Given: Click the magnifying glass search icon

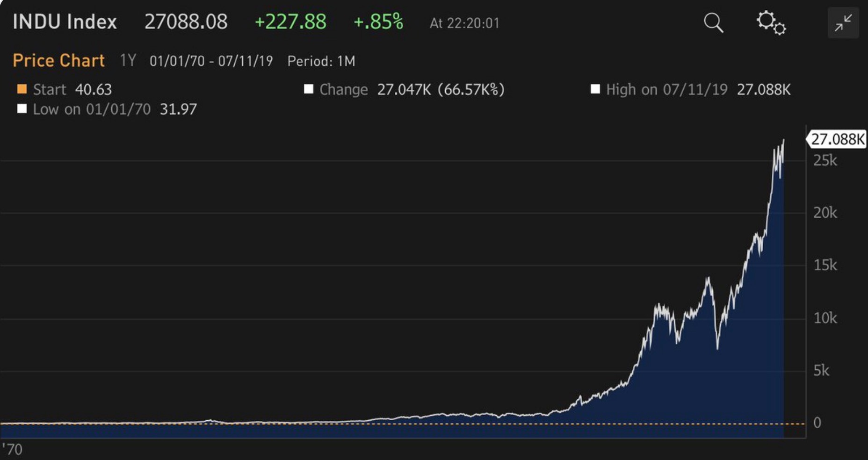Looking at the screenshot, I should pyautogui.click(x=713, y=22).
